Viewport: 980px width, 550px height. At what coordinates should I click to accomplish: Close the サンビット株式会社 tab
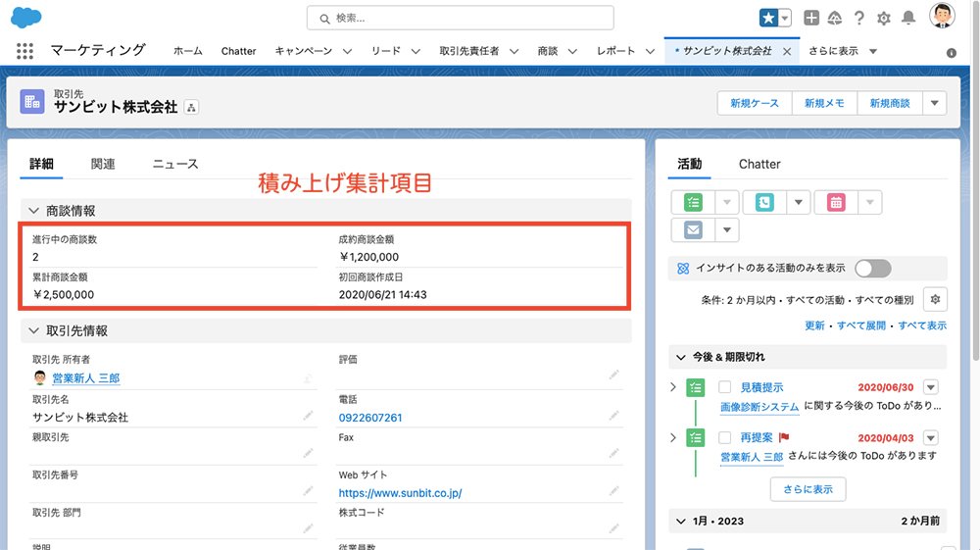point(787,51)
